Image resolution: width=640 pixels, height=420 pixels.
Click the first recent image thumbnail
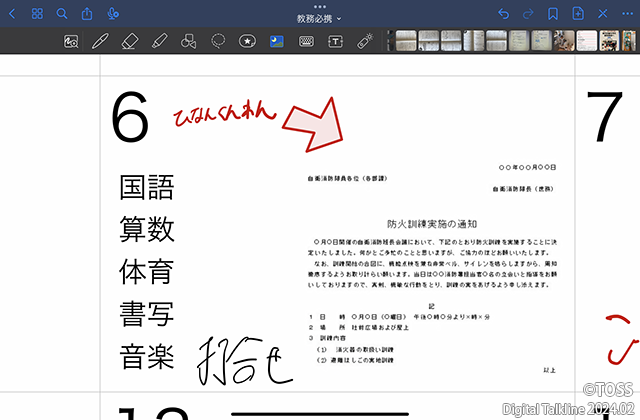tap(406, 42)
